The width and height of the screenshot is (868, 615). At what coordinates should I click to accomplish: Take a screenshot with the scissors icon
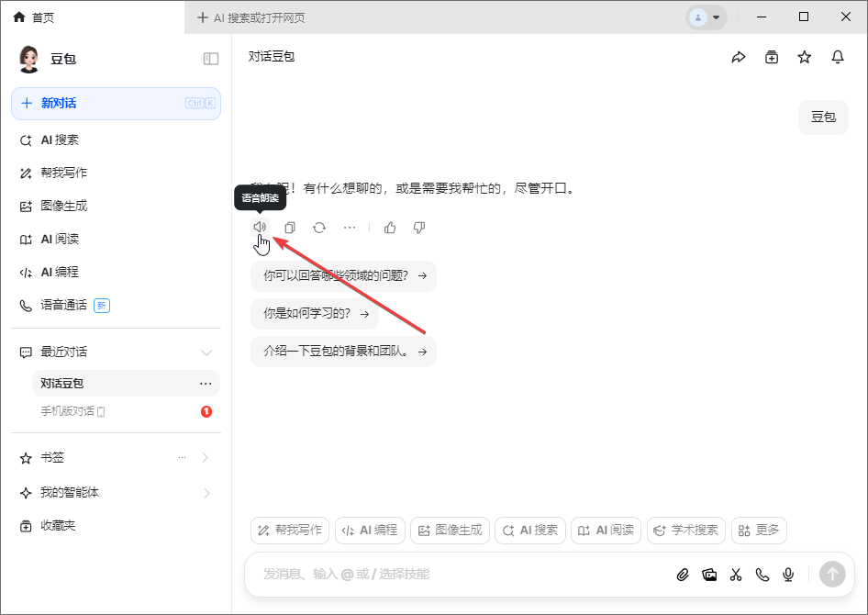tap(735, 574)
